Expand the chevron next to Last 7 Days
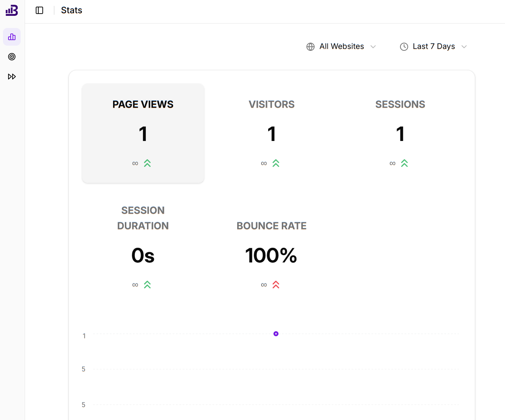 pyautogui.click(x=464, y=47)
